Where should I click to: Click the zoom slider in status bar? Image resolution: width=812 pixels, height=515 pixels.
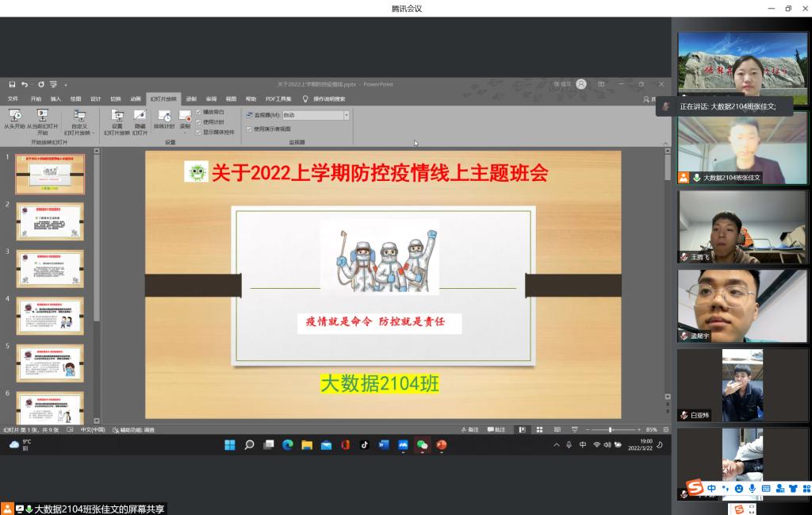click(610, 429)
